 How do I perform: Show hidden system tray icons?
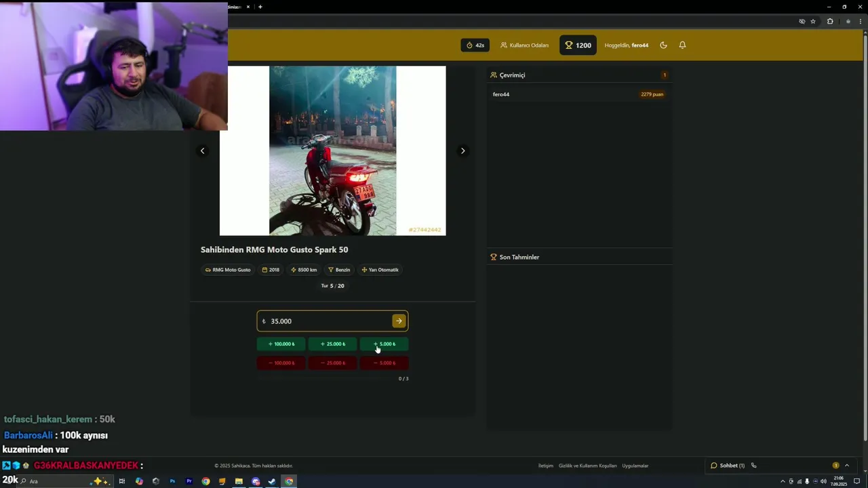coord(783,481)
